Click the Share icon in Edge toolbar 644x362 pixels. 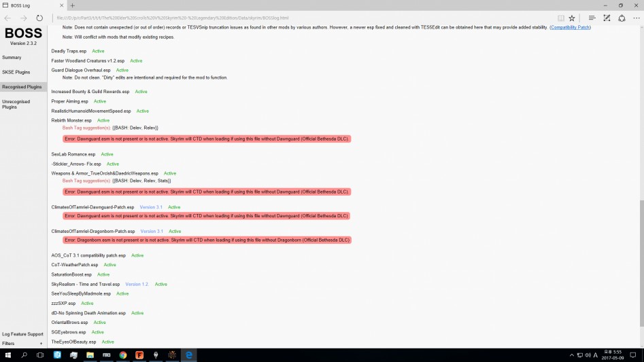pos(622,18)
